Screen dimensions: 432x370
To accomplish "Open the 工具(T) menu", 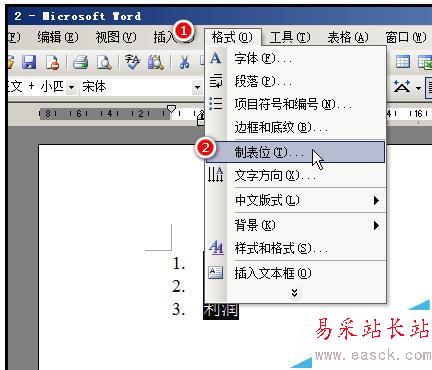I will tap(290, 37).
